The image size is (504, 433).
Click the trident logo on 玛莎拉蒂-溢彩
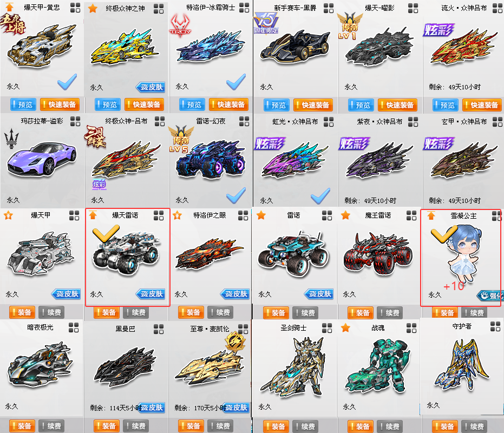point(11,139)
